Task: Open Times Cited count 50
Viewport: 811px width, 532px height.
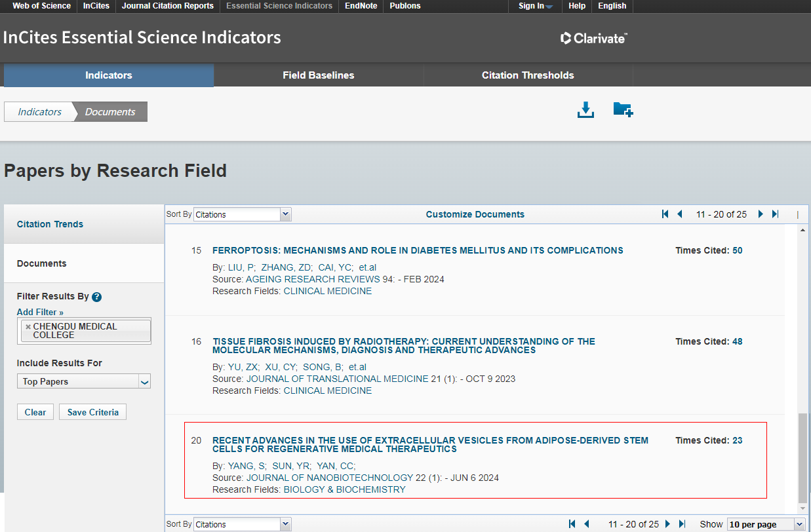Action: tap(738, 250)
